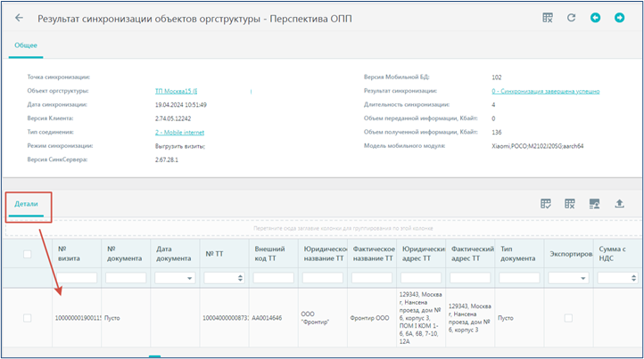This screenshot has height=359, width=644.
Task: Toggle the Экспортирован checkbox in the Фронтир row
Action: tap(568, 318)
